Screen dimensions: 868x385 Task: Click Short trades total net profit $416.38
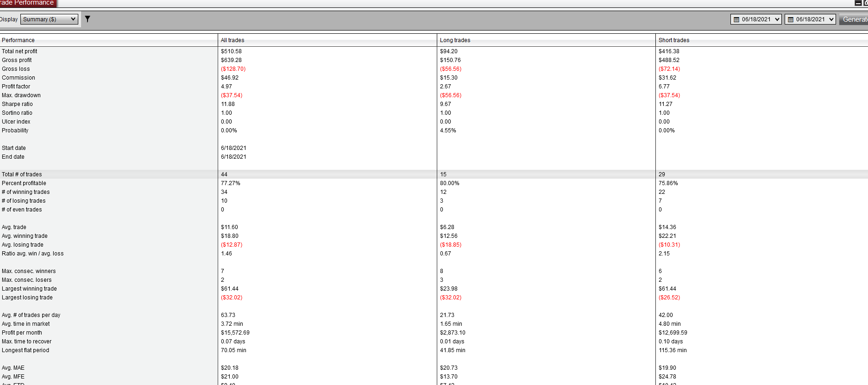coord(669,51)
